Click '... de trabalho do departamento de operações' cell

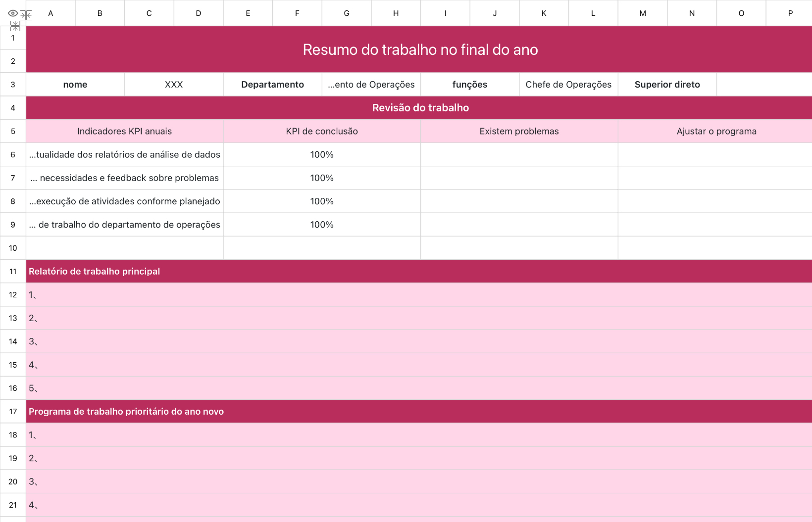[125, 225]
